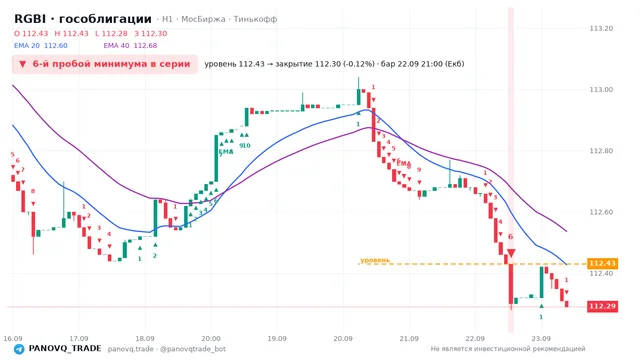Click the large red triangle signal marker numbered 6
This screenshot has height=360, width=640.
pos(511,253)
